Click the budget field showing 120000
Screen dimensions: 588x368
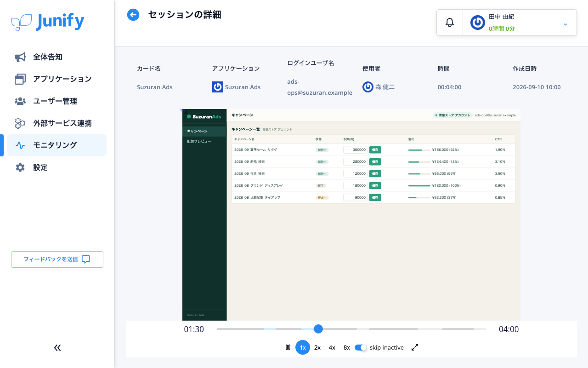(355, 173)
